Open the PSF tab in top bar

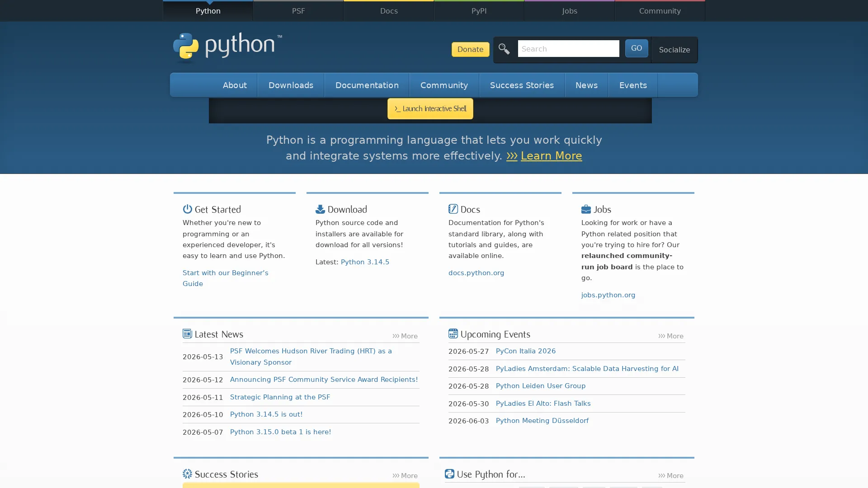298,11
